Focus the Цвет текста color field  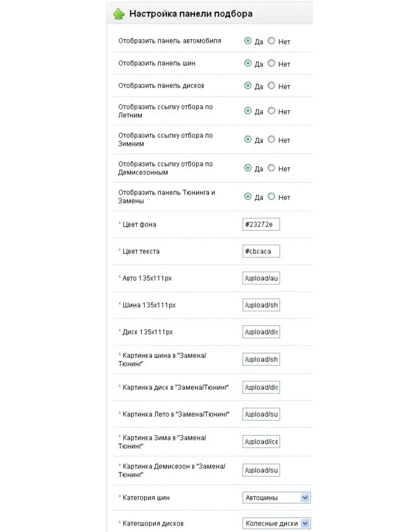pyautogui.click(x=261, y=251)
